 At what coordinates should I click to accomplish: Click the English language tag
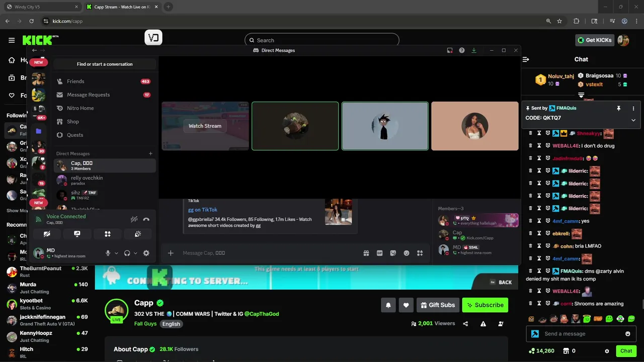coord(171,324)
